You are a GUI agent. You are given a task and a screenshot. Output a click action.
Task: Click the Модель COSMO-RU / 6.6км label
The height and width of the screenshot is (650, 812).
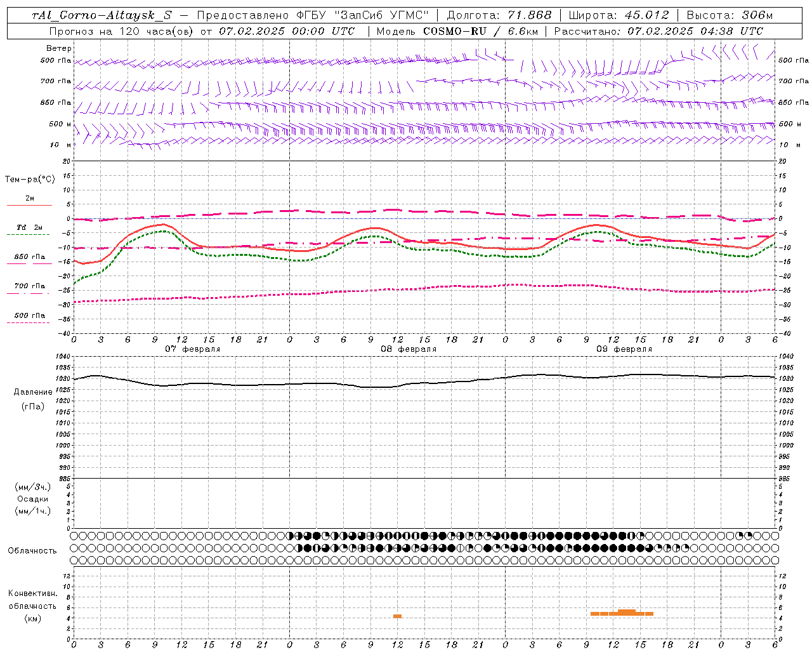457,31
